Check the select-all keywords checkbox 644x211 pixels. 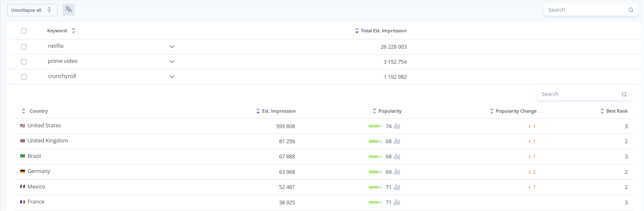(24, 31)
